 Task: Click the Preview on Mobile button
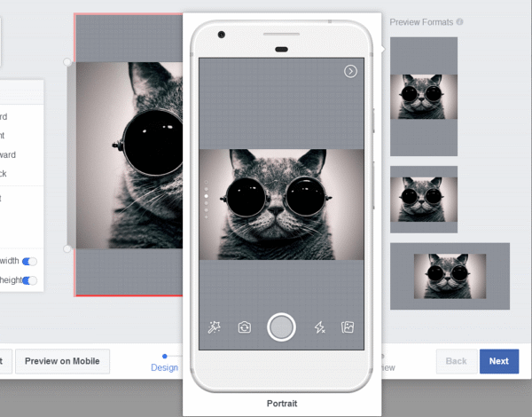63,361
